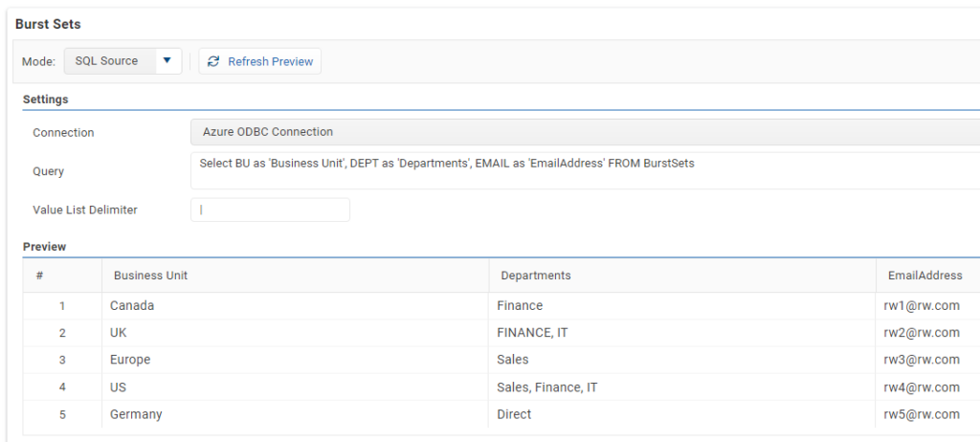Click the Business Unit column header
The height and width of the screenshot is (442, 980).
[x=150, y=276]
